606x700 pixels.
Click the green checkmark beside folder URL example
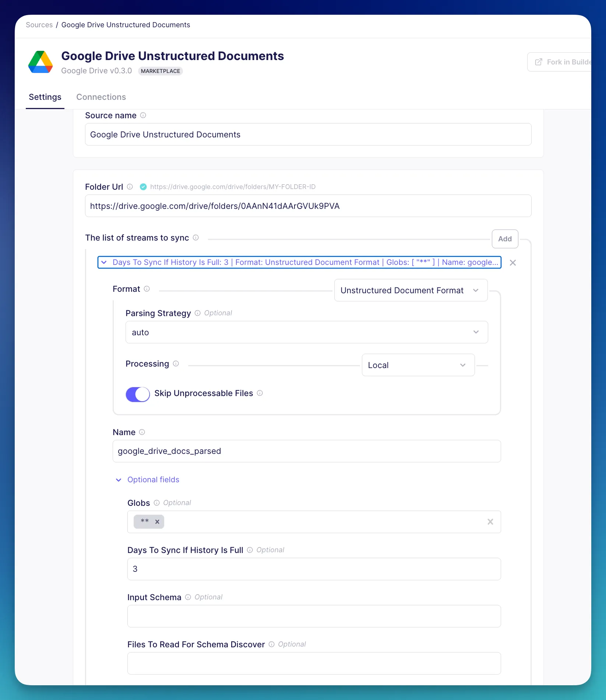coord(143,187)
